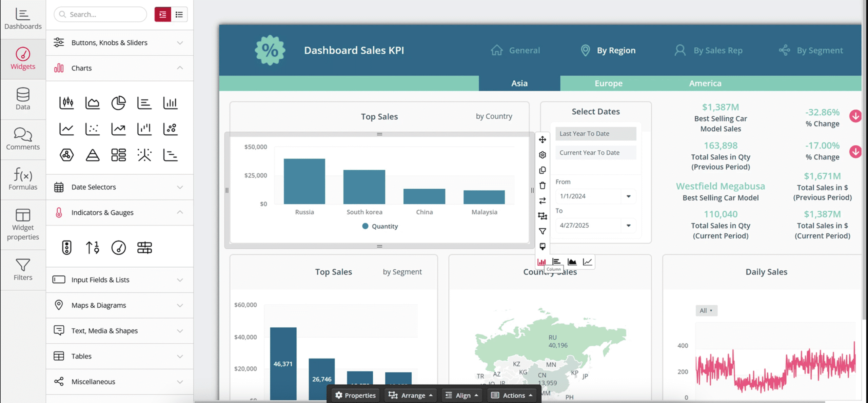
Task: Open the All dropdown in Daily Sales
Action: pyautogui.click(x=706, y=310)
